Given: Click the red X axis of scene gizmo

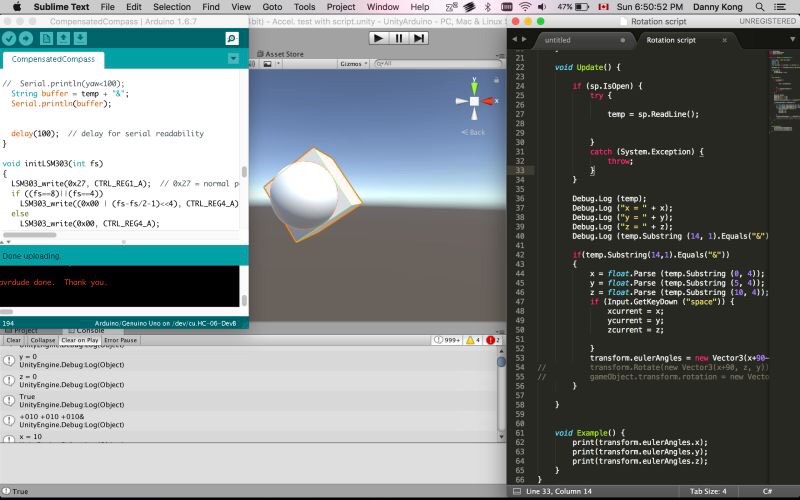Looking at the screenshot, I should tap(488, 101).
